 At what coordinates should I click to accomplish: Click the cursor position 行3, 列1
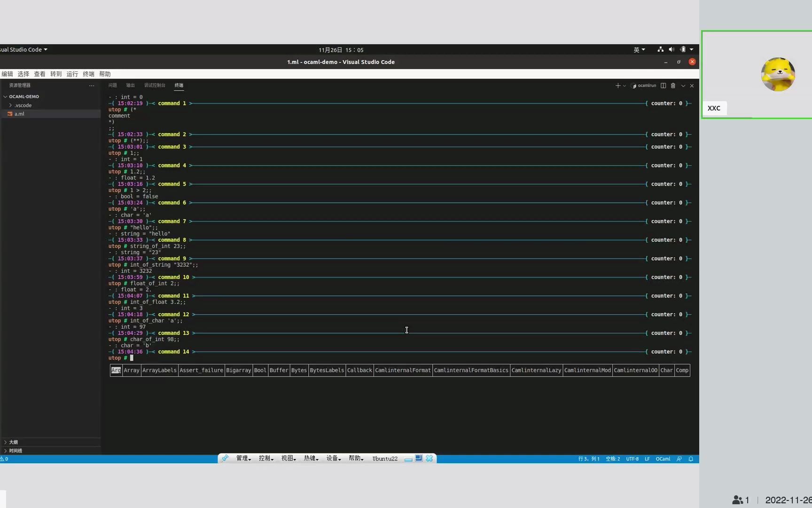(589, 459)
